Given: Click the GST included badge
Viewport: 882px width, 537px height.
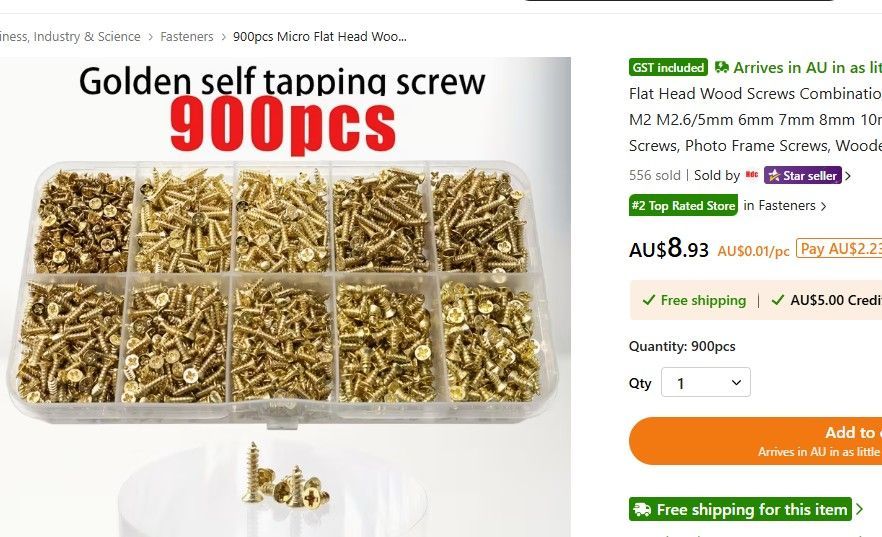Looking at the screenshot, I should tap(668, 67).
